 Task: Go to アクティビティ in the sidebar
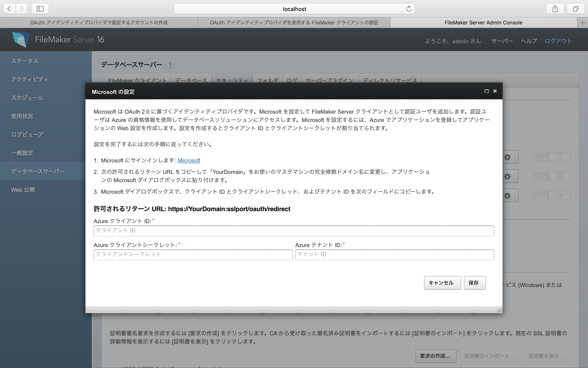pyautogui.click(x=30, y=79)
